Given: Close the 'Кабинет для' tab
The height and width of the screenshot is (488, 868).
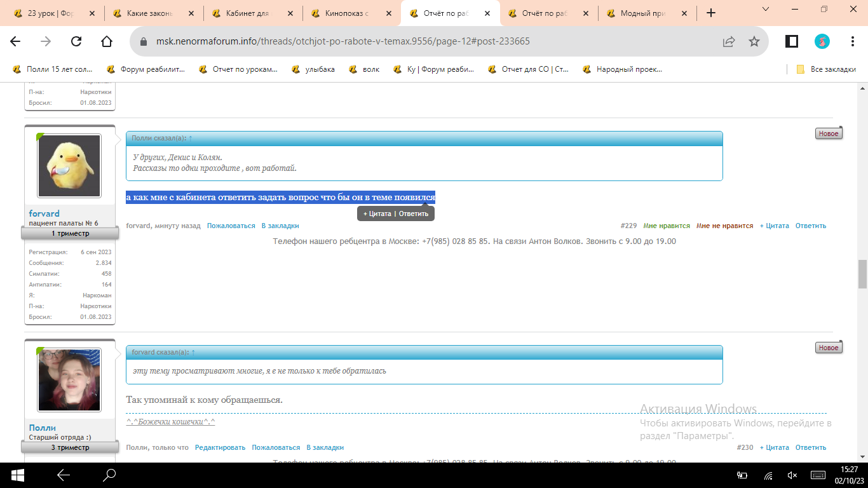Looking at the screenshot, I should [290, 13].
